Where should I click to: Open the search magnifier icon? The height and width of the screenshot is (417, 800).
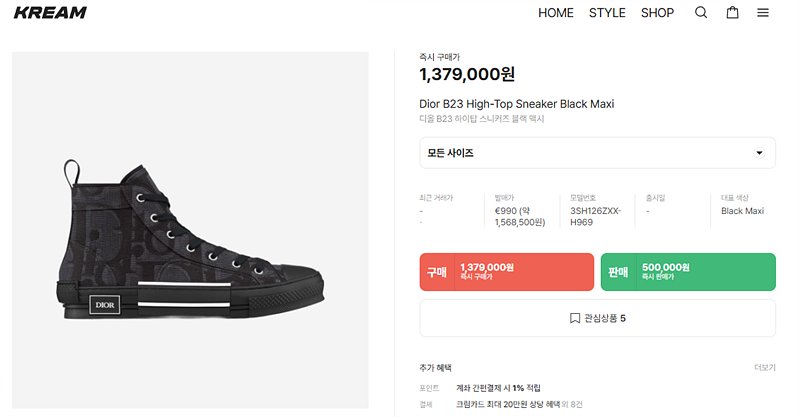701,12
